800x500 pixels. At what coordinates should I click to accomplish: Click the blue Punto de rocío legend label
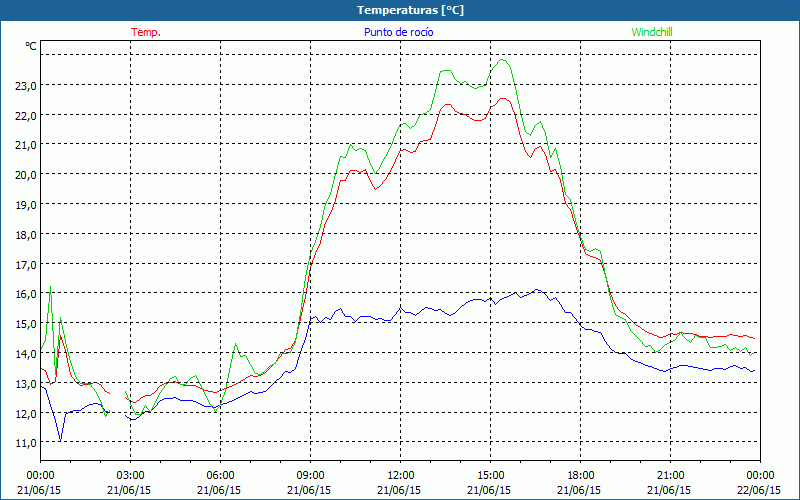click(x=398, y=32)
